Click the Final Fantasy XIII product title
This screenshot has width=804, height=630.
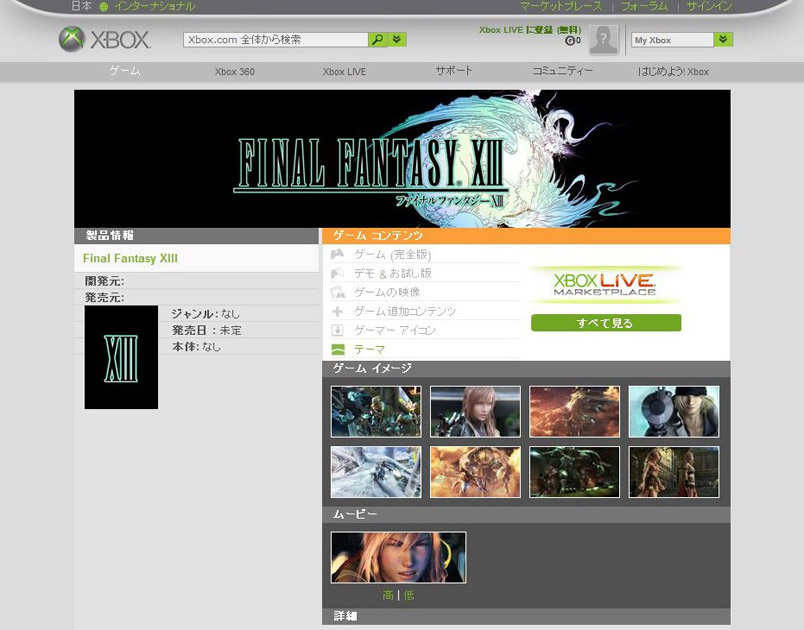[x=130, y=258]
